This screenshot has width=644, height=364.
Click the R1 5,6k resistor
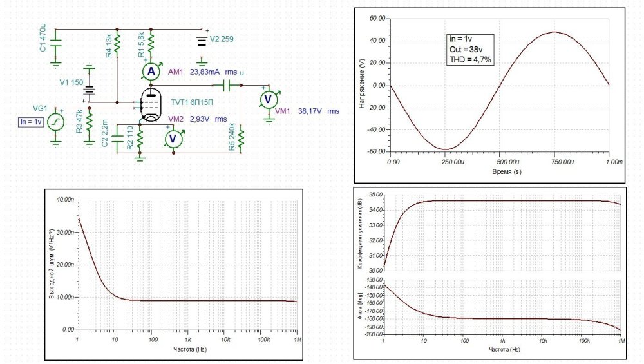(x=151, y=44)
